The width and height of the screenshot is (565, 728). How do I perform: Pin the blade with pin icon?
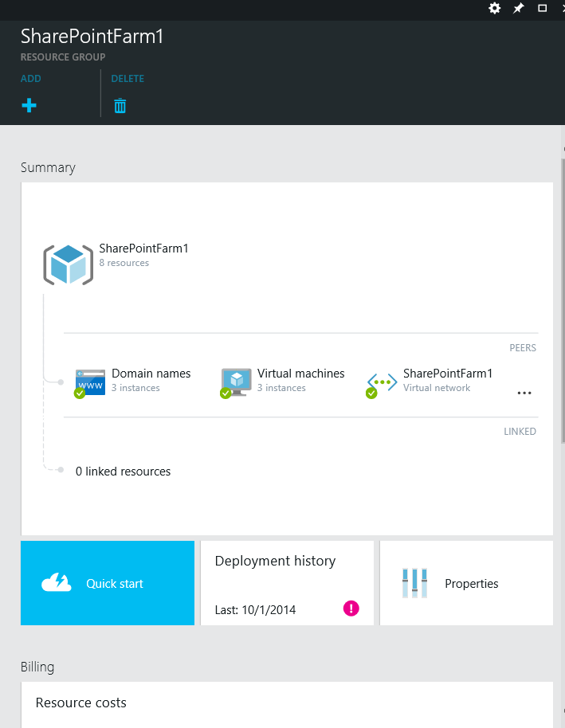518,8
